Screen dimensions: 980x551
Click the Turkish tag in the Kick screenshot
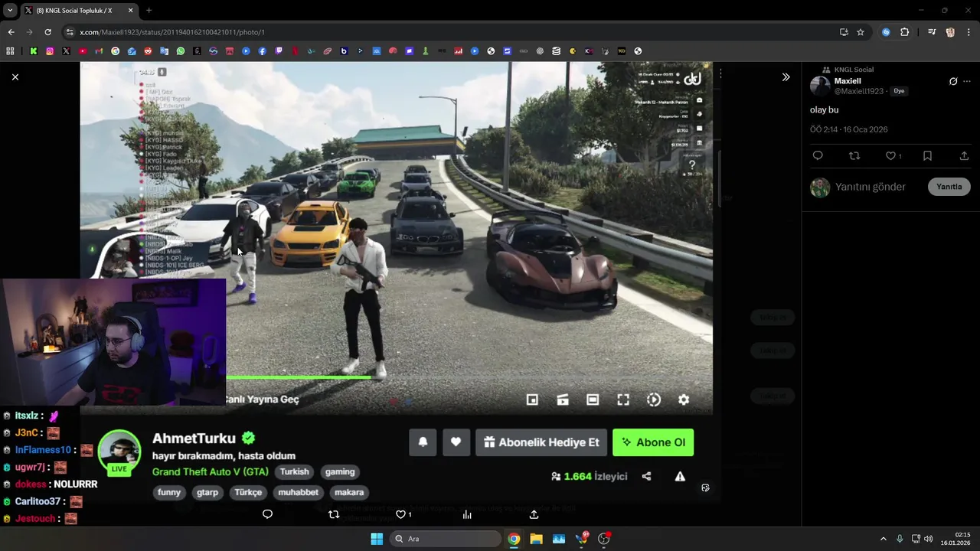tap(294, 472)
